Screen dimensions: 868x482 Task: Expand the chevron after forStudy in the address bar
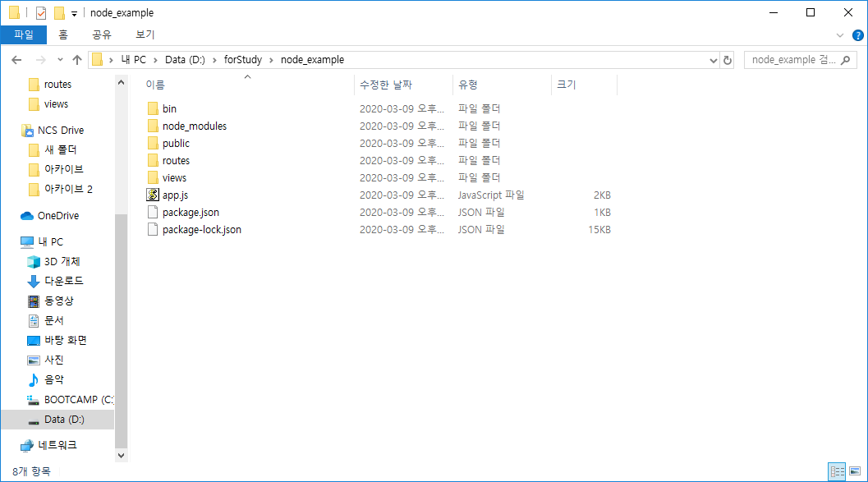point(271,60)
